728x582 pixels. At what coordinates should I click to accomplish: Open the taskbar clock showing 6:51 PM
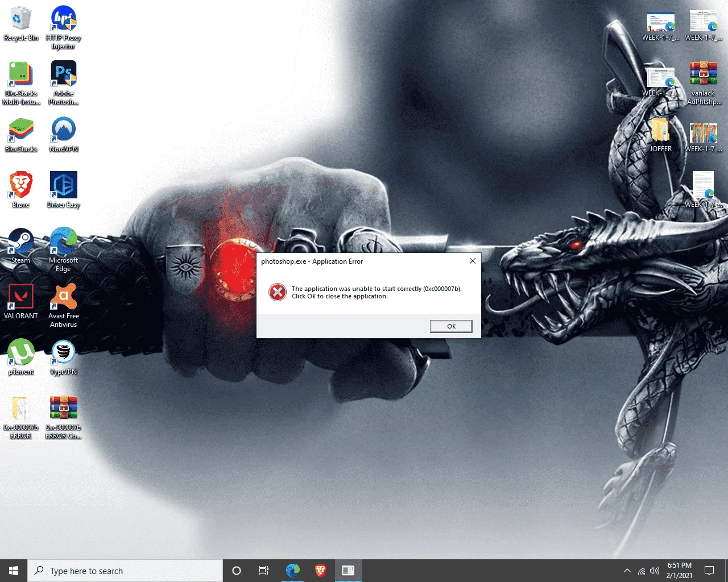click(680, 571)
